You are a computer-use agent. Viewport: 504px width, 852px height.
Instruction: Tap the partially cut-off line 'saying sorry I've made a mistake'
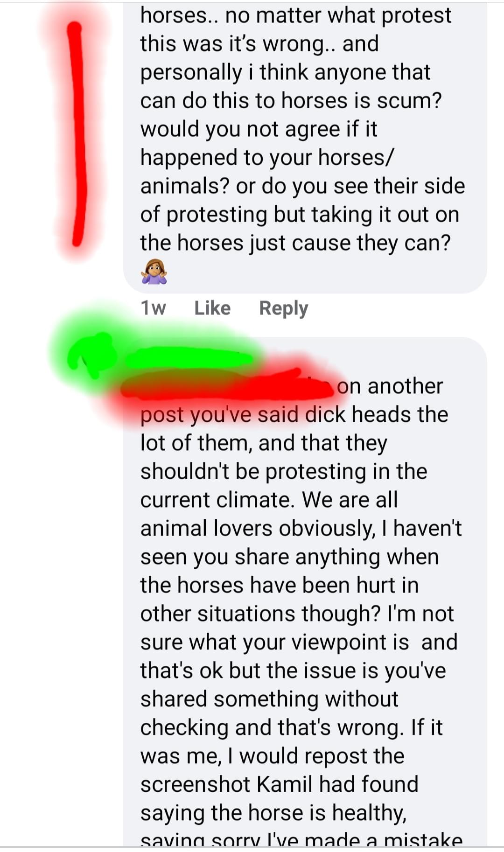pos(301,840)
